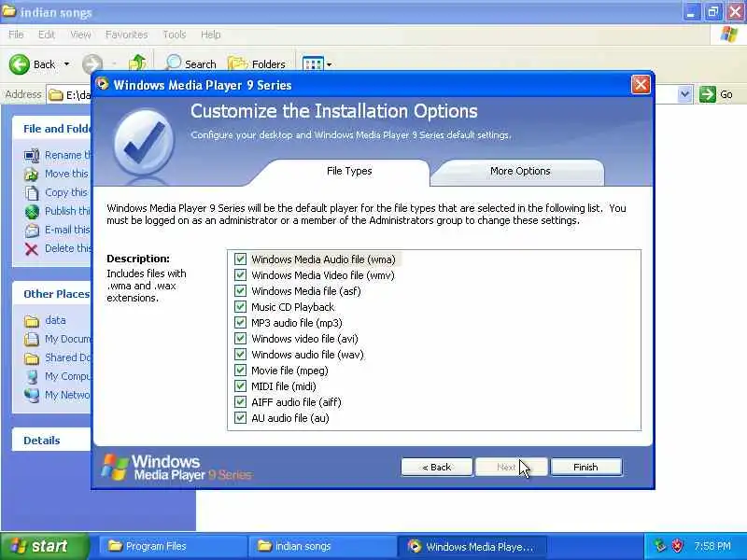Toggle AIFF audio file (aiff) checkbox
Screen dimensions: 747x560
(x=240, y=402)
